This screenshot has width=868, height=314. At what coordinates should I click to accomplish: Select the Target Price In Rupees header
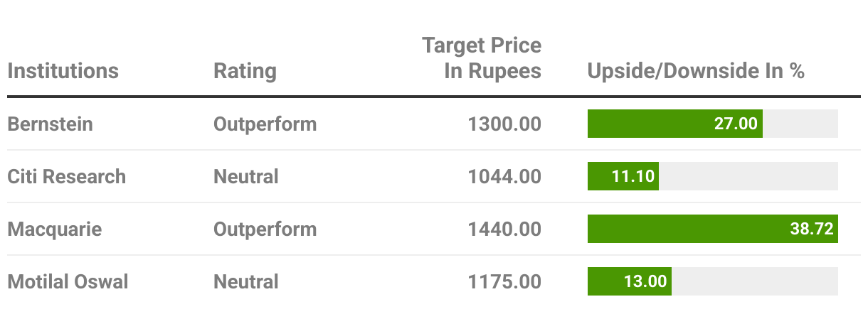pos(482,58)
